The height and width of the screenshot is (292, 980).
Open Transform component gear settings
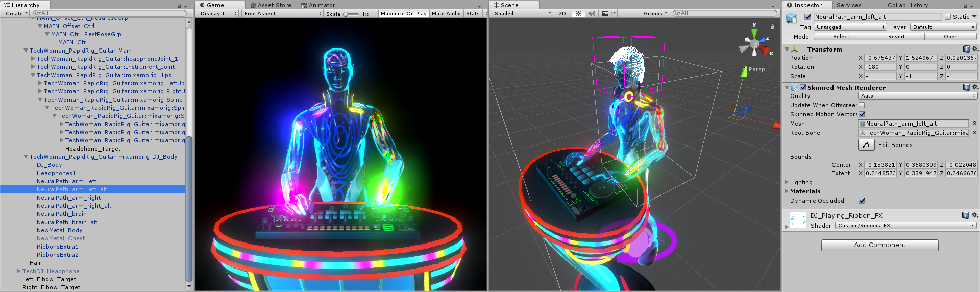(x=975, y=49)
